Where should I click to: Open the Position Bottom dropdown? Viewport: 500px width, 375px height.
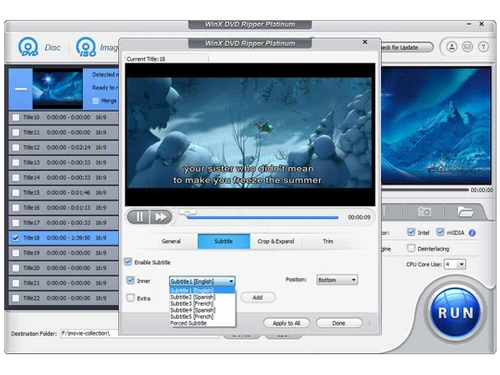pos(337,280)
